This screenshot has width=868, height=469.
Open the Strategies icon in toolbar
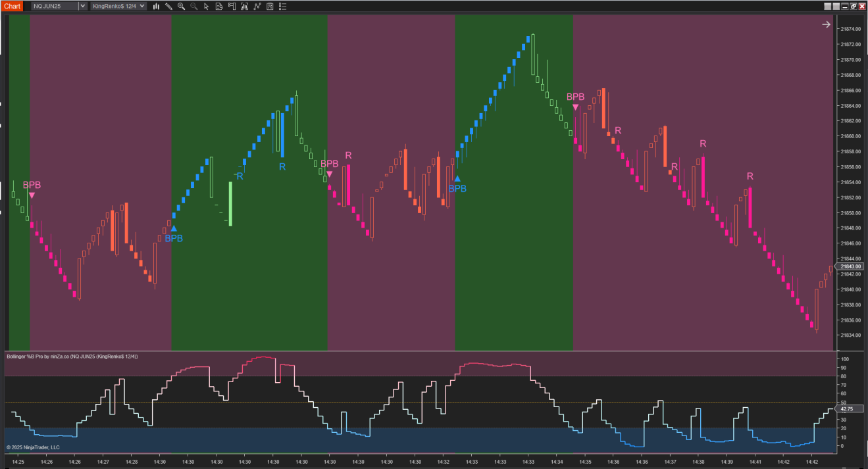click(x=257, y=6)
